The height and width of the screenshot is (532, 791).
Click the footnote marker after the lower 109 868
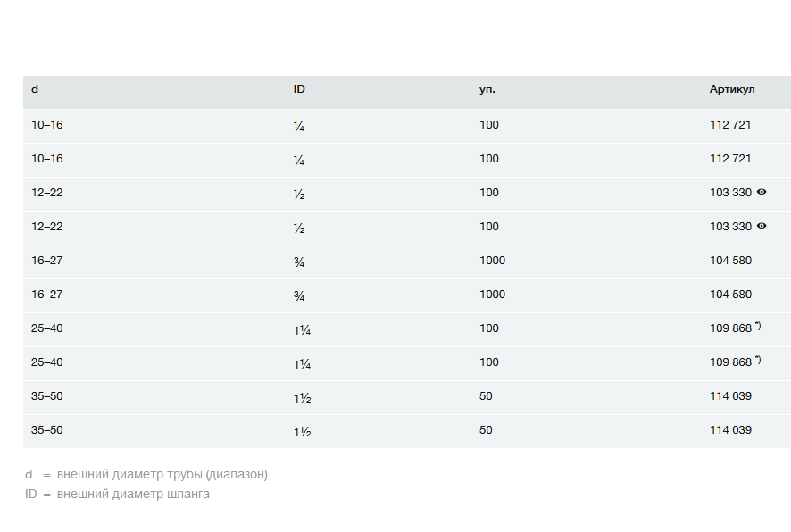(758, 360)
